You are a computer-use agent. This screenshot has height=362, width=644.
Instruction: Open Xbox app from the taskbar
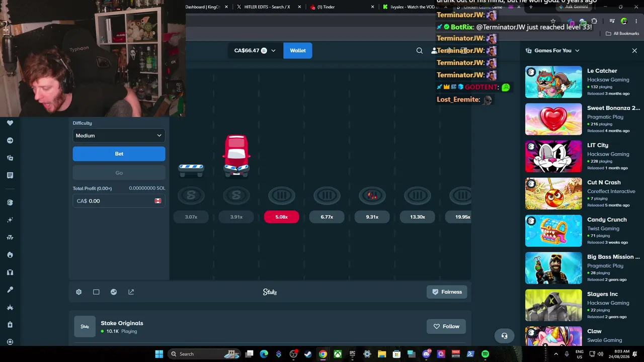tap(338, 354)
